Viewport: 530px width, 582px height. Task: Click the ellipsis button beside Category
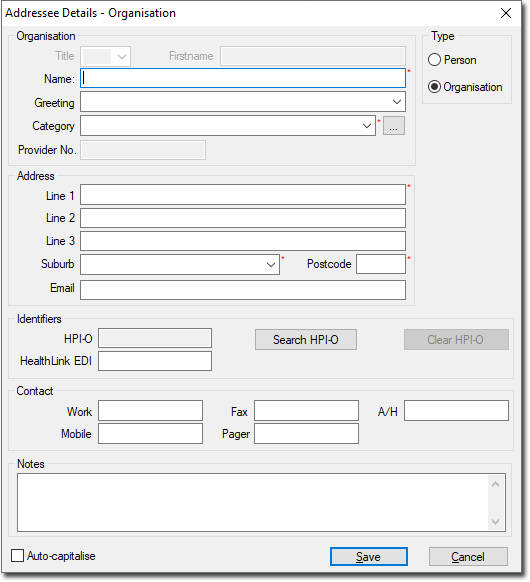(394, 126)
